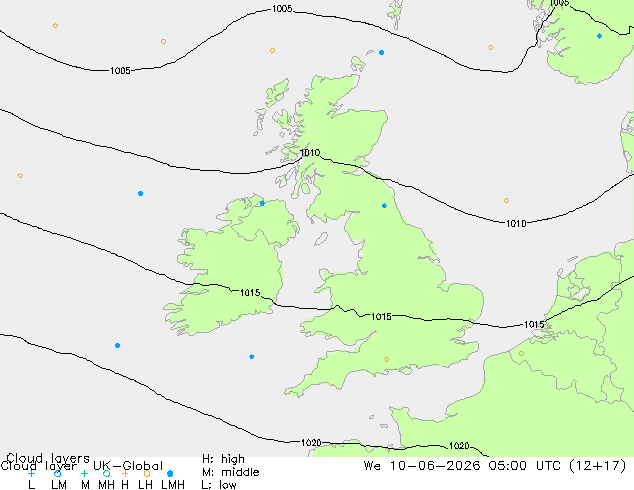Screen dimensions: 634x490
Task: Click the 'LM' legend label
Action: tap(59, 484)
